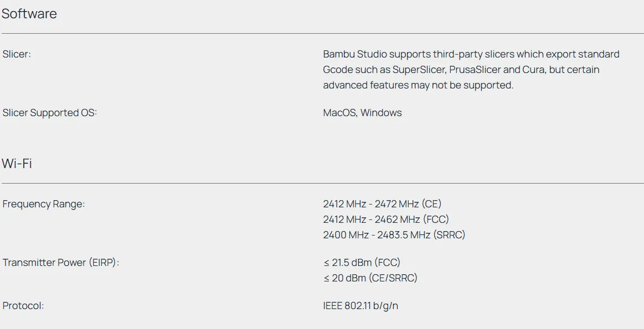Click the 2400–2483.5 MHz (SRRC) frequency line
Viewport: 644px width, 329px height.
click(x=394, y=235)
